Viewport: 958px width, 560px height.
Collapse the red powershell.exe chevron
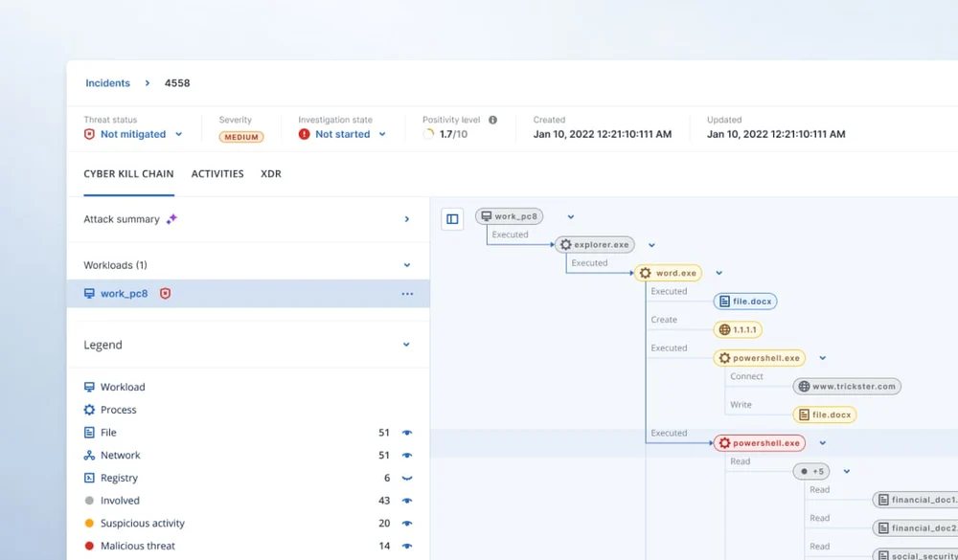pyautogui.click(x=822, y=443)
